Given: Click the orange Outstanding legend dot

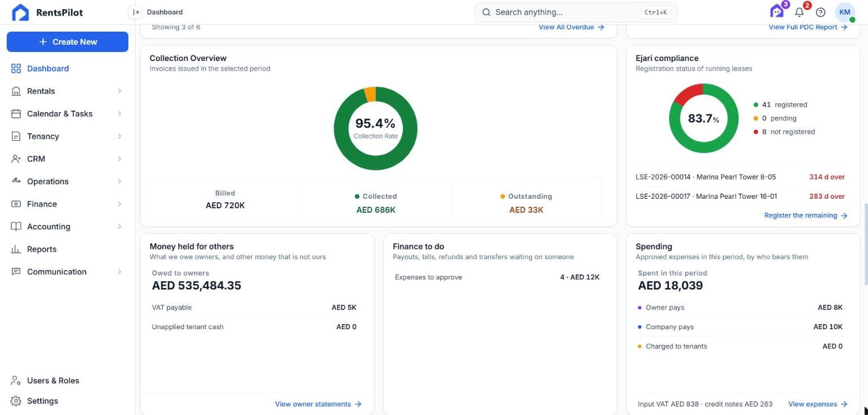Looking at the screenshot, I should (502, 196).
